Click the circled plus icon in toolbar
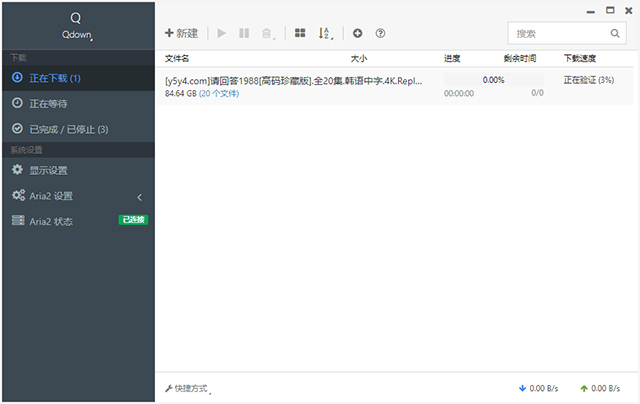 [358, 33]
